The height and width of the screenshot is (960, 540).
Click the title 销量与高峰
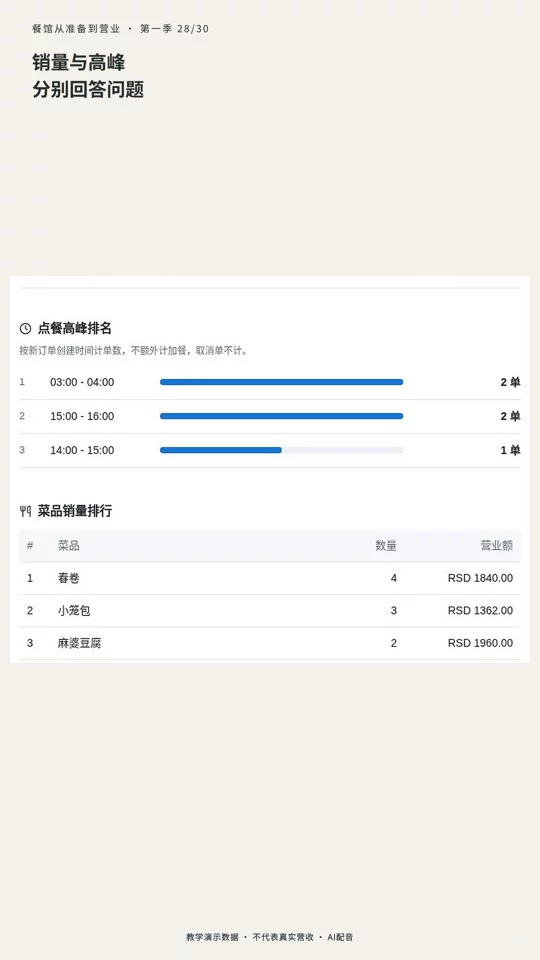pyautogui.click(x=78, y=62)
